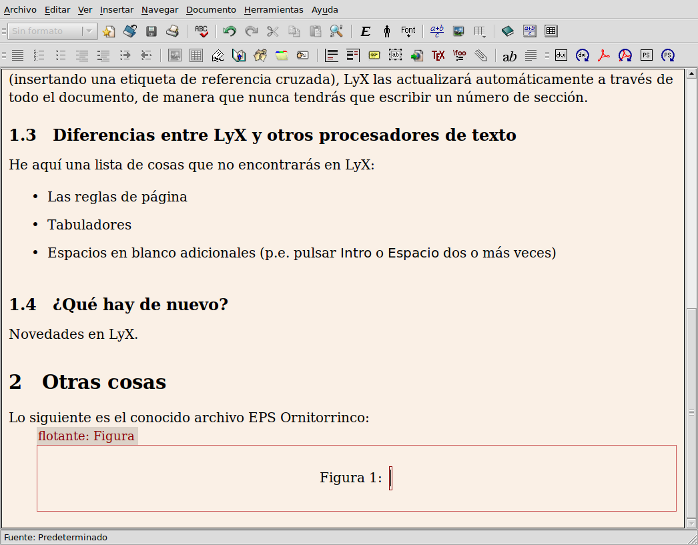Viewport: 698px width, 545px height.
Task: Insert a graphics image
Action: point(458,31)
